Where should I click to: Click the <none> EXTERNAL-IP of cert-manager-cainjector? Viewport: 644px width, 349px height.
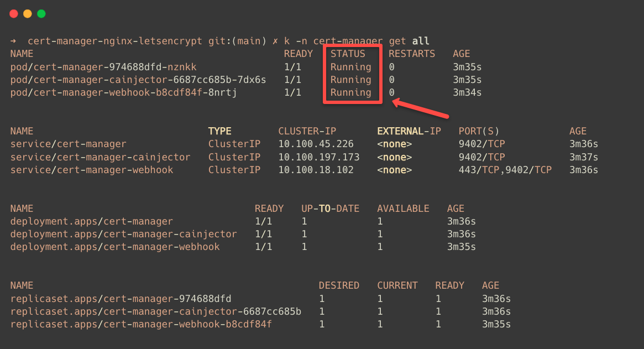click(x=394, y=157)
